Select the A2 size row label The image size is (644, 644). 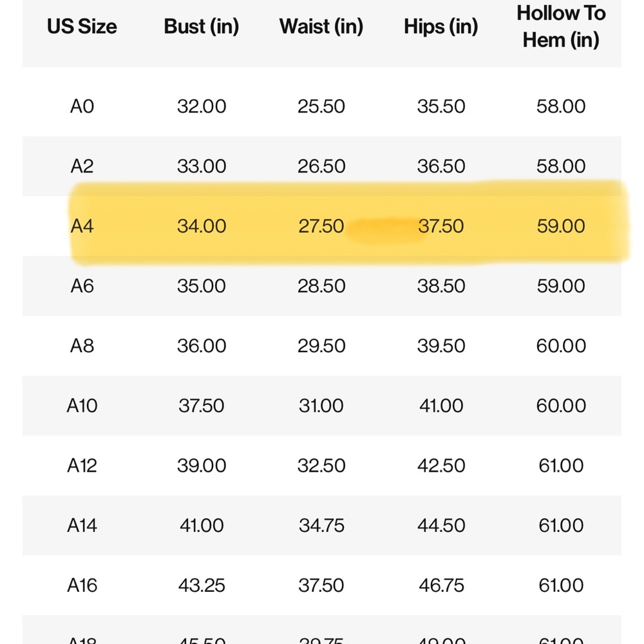(x=82, y=166)
